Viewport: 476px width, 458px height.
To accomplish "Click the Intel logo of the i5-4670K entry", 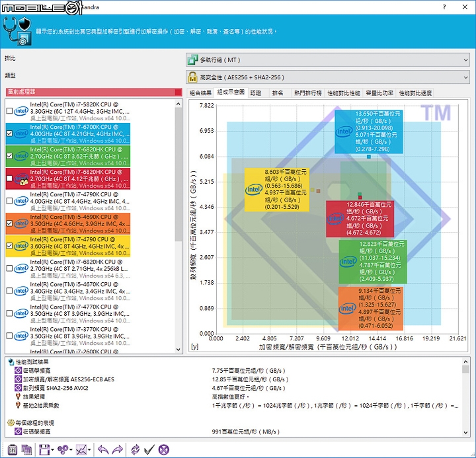I will click(x=21, y=291).
